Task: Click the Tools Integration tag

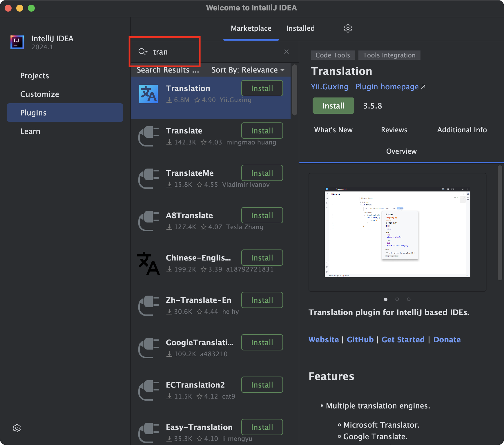Action: [x=389, y=55]
